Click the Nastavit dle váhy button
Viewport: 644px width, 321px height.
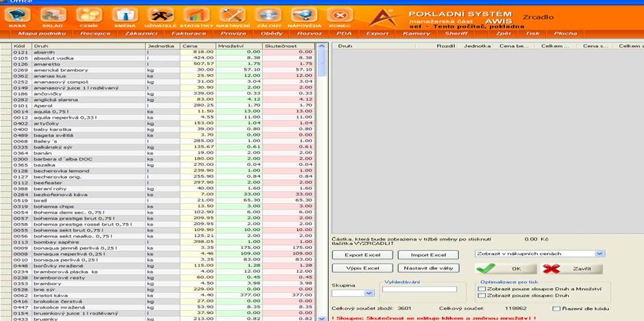(x=428, y=268)
